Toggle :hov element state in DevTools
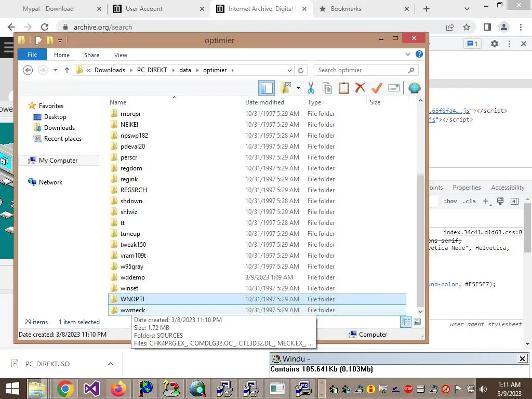 [450, 201]
